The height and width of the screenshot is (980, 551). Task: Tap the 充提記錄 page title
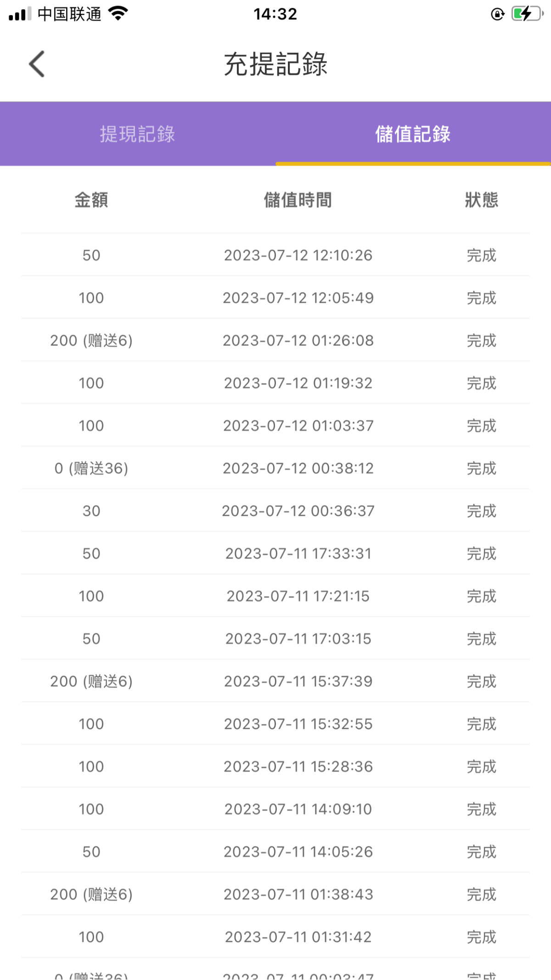275,64
